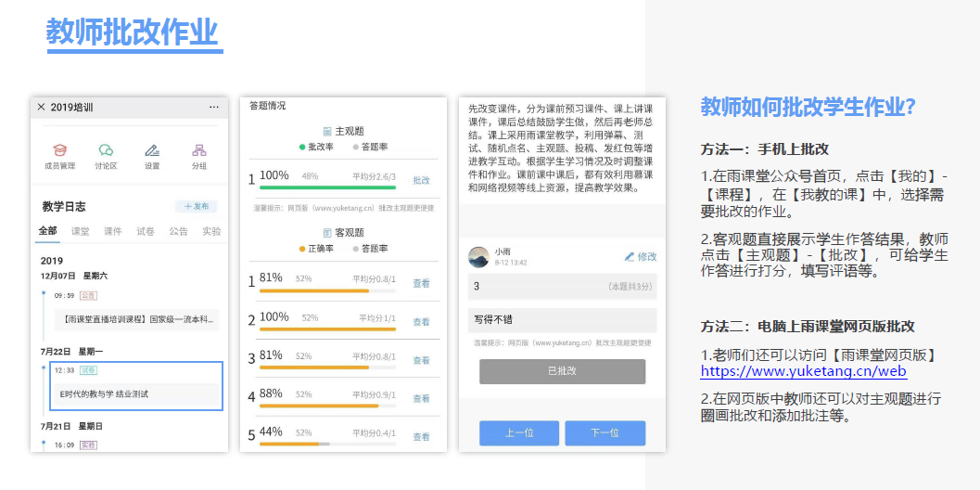
Task: Click 小雨's profile avatar
Action: click(478, 256)
